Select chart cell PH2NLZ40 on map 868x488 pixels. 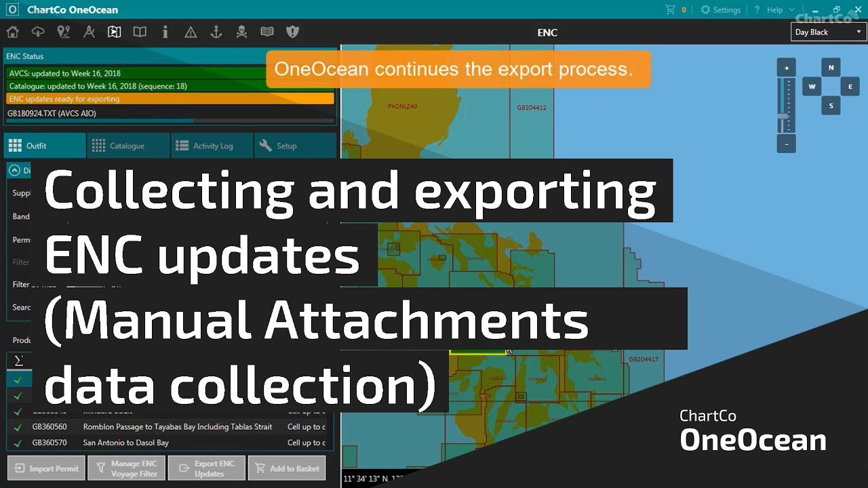402,106
